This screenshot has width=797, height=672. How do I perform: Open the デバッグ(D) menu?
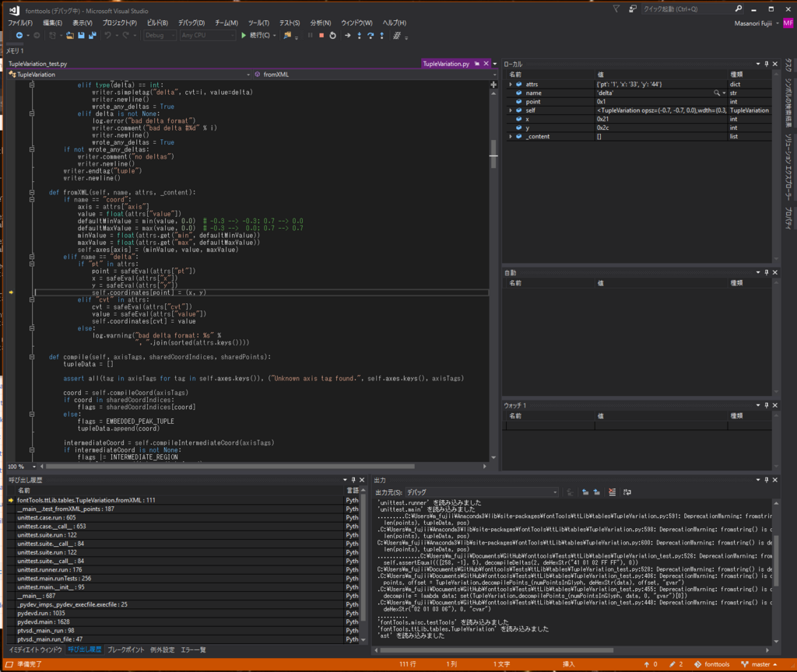click(x=191, y=23)
